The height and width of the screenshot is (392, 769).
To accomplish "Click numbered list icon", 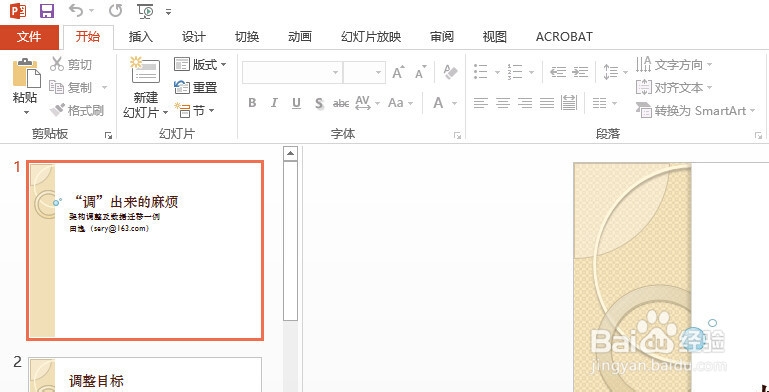I will click(515, 73).
